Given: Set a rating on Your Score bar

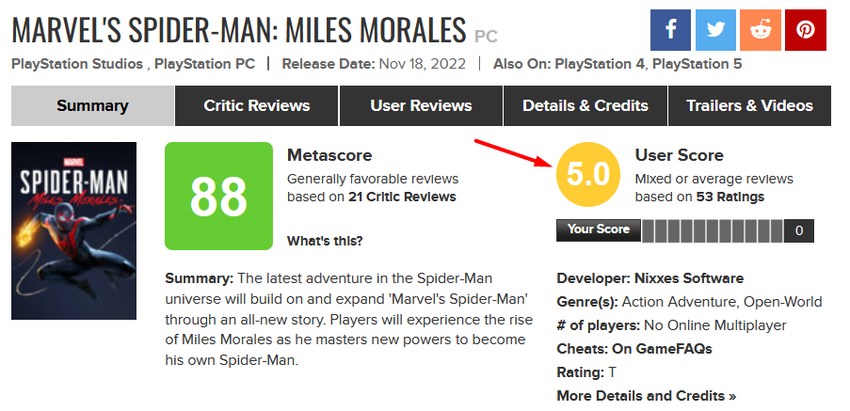Looking at the screenshot, I should tap(711, 231).
